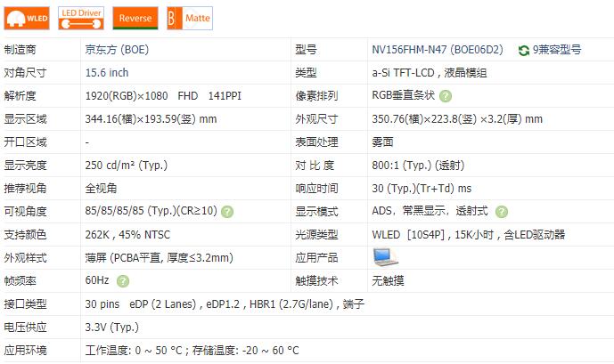Click the Matte surface badge icon
Image resolution: width=614 pixels, height=364 pixels.
pyautogui.click(x=190, y=18)
